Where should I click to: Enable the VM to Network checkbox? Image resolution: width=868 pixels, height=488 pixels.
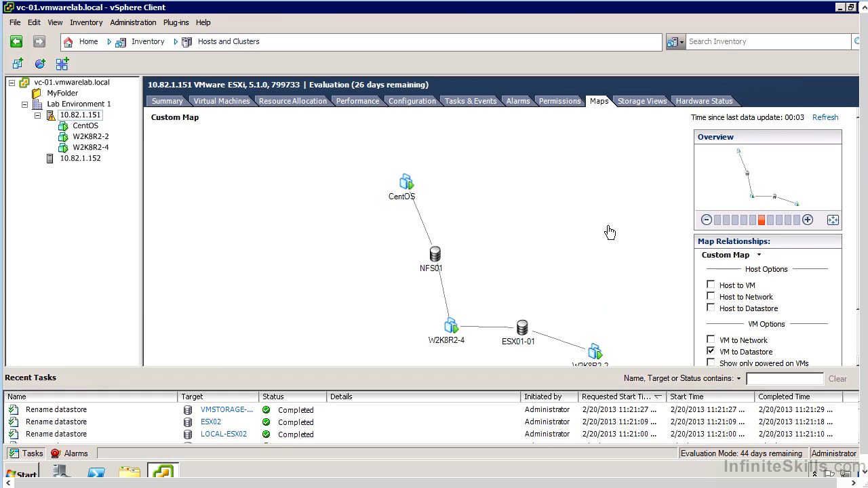[711, 340]
